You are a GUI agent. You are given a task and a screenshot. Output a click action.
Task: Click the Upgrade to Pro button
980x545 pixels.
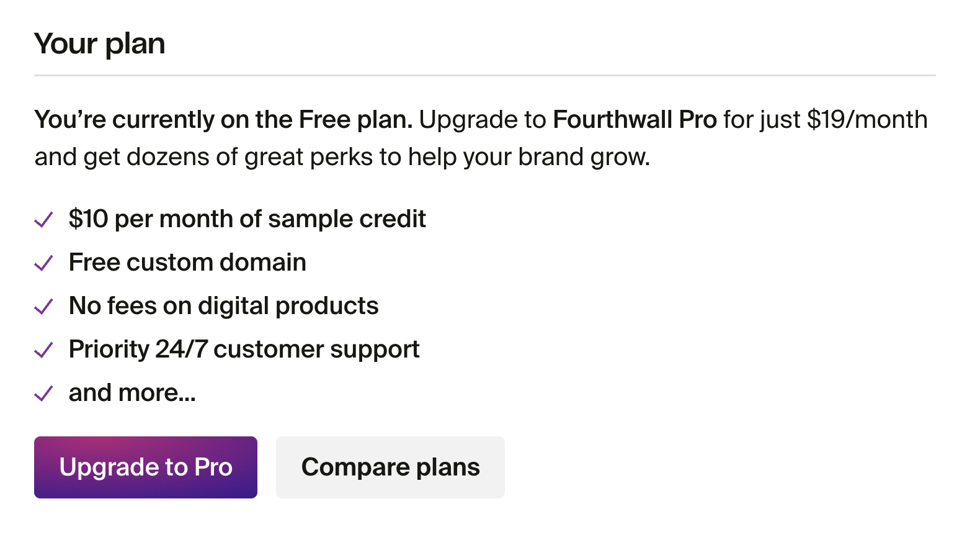[x=145, y=467]
